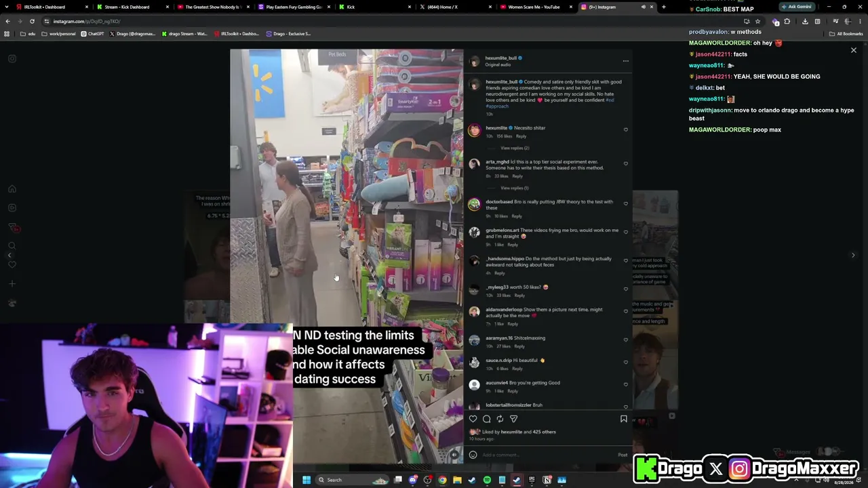Like doctorbased's comment heart

coord(625,203)
